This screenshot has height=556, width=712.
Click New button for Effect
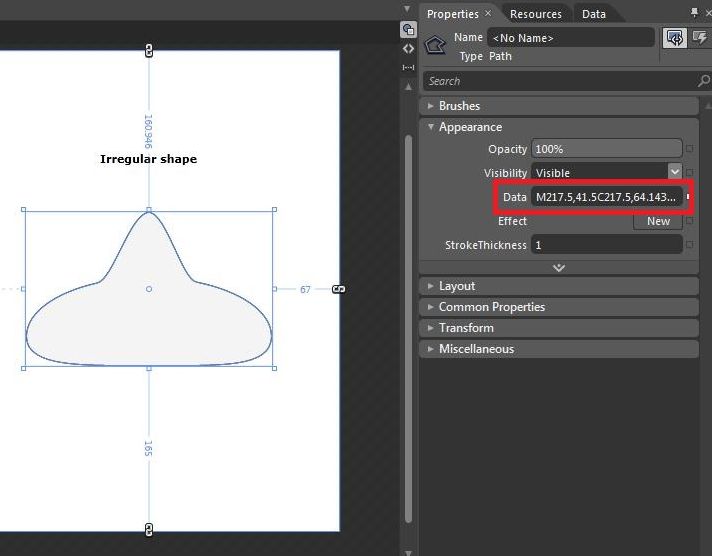click(658, 221)
